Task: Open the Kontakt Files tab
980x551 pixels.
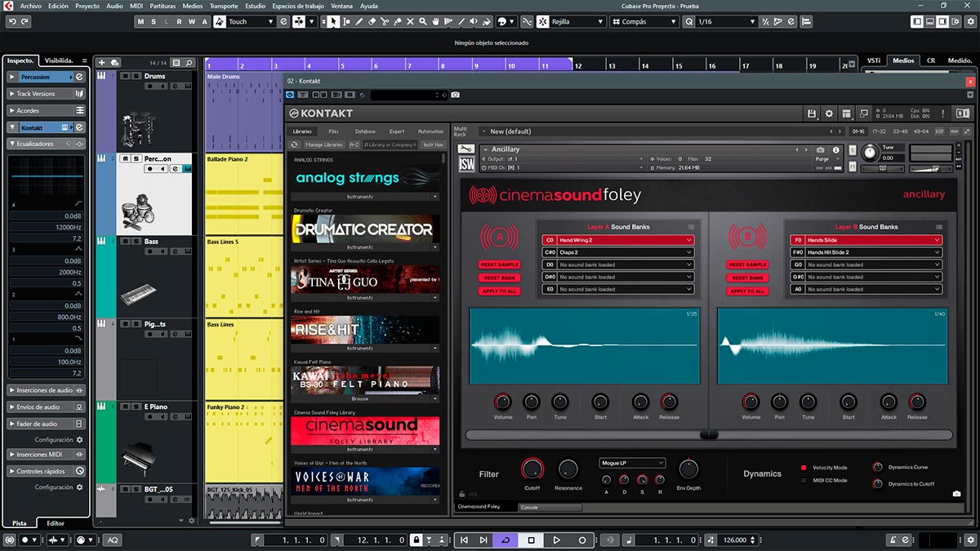Action: click(333, 131)
